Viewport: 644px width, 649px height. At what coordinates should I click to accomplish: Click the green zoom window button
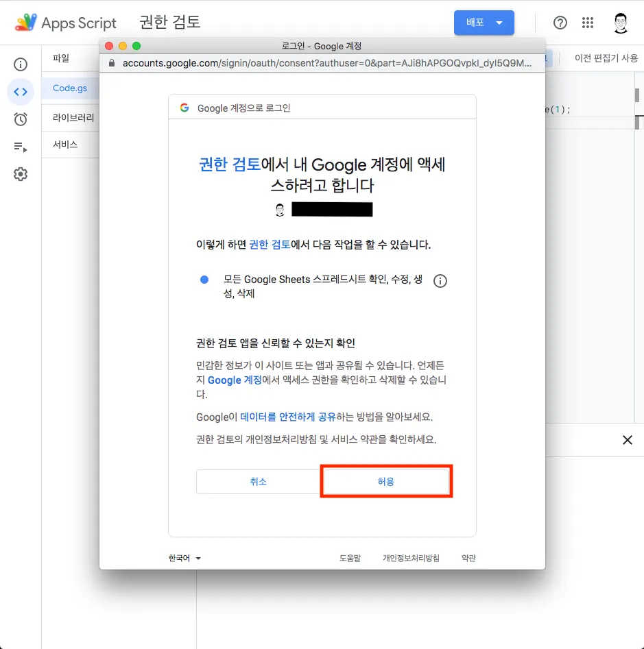136,46
